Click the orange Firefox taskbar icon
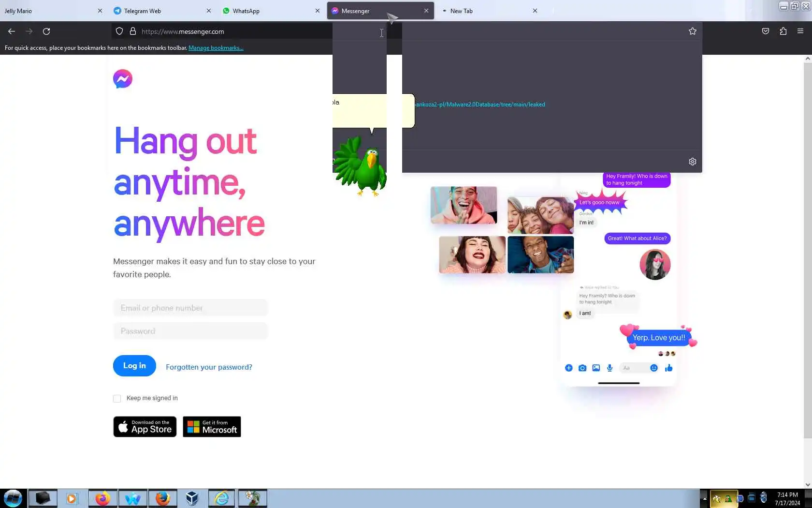The image size is (812, 508). coord(163,498)
